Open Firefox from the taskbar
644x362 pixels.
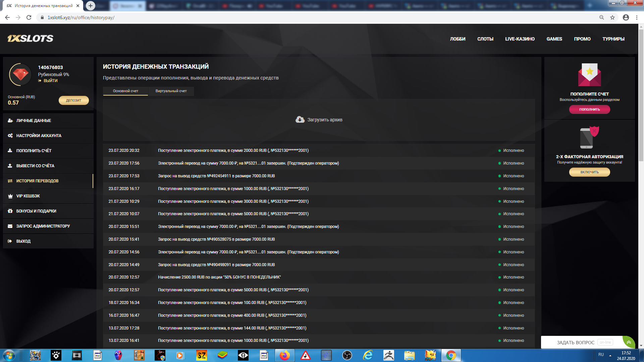(x=285, y=355)
